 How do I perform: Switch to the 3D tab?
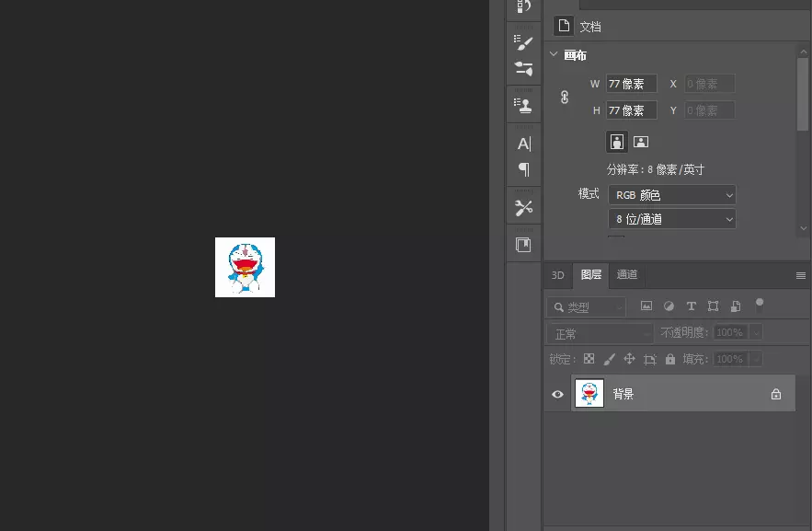pos(557,275)
